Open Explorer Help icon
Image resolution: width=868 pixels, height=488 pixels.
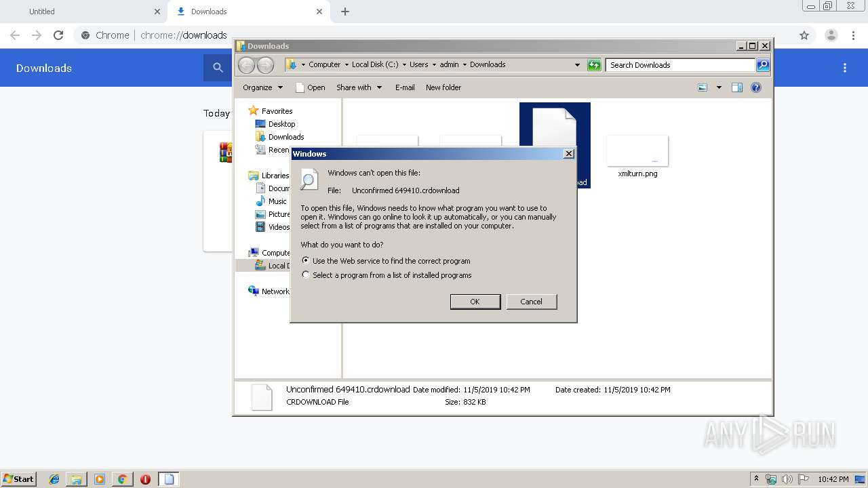(756, 87)
